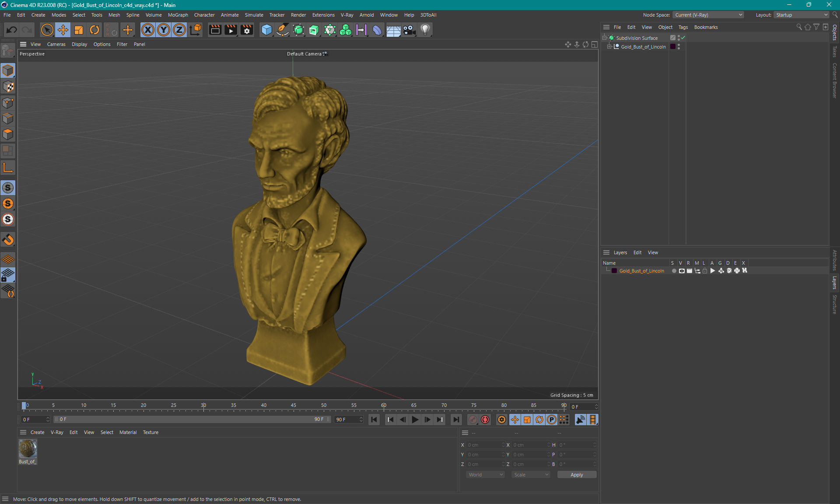Toggle layer view eye icon
This screenshot has width=840, height=504.
pos(682,271)
